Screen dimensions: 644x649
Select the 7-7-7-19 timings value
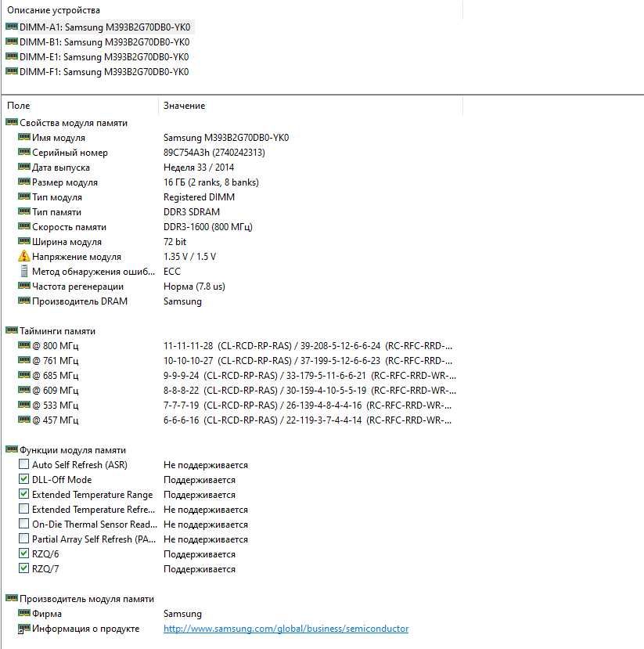[308, 406]
